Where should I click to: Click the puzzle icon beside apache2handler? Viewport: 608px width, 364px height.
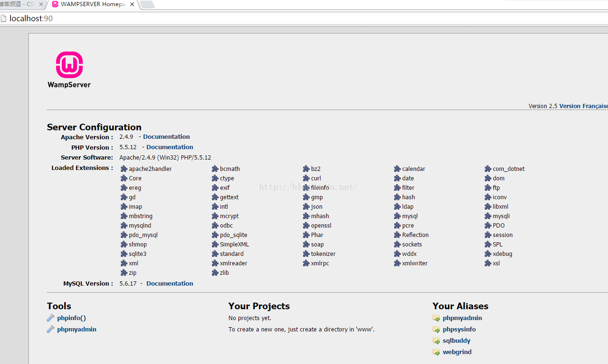pyautogui.click(x=124, y=169)
